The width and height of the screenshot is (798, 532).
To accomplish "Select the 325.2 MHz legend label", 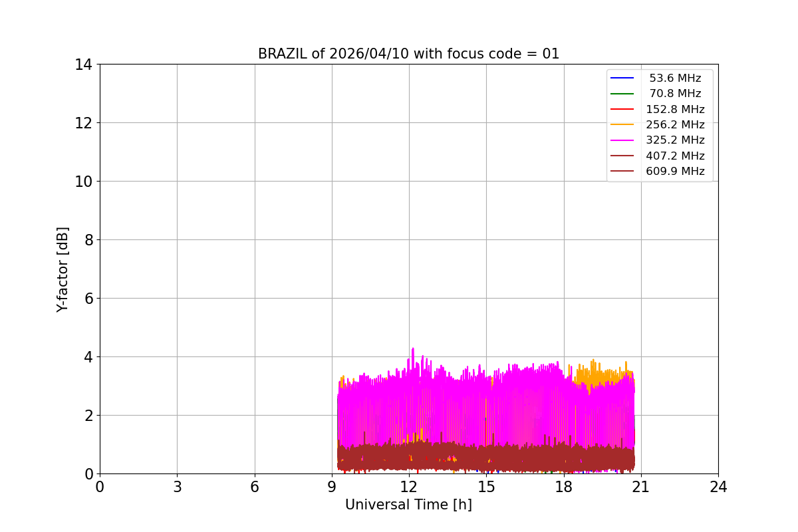I will coord(675,140).
